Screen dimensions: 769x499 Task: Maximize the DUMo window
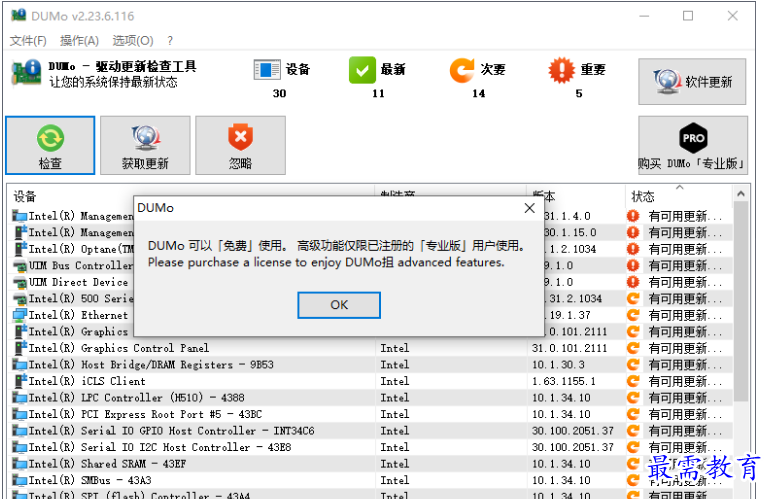688,16
